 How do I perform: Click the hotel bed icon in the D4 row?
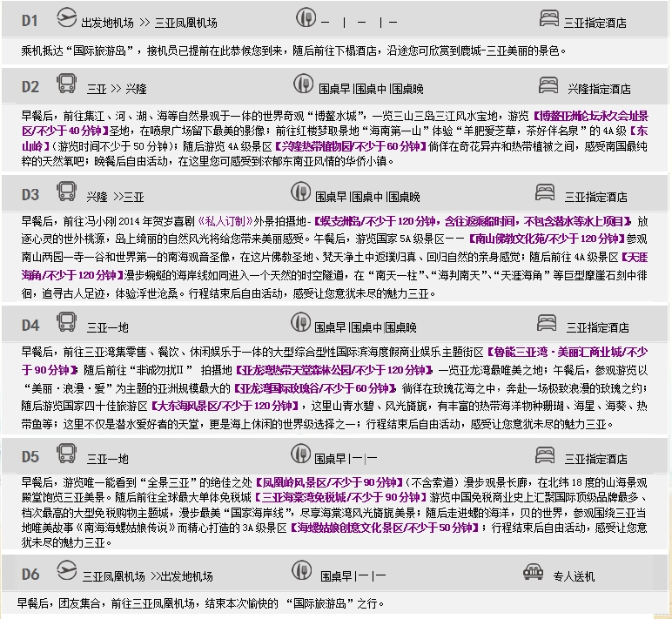pyautogui.click(x=548, y=324)
